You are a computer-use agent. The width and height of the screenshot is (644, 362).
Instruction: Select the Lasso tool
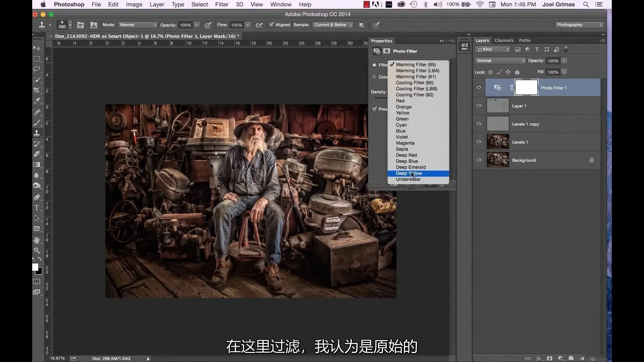pos(37,69)
